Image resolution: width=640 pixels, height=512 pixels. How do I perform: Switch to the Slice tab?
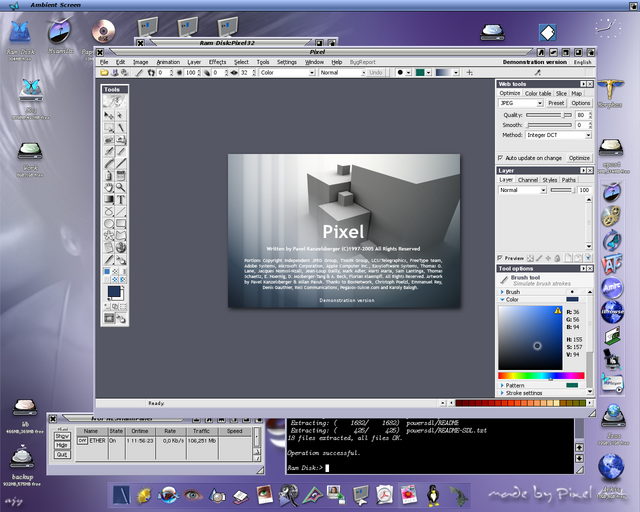561,93
